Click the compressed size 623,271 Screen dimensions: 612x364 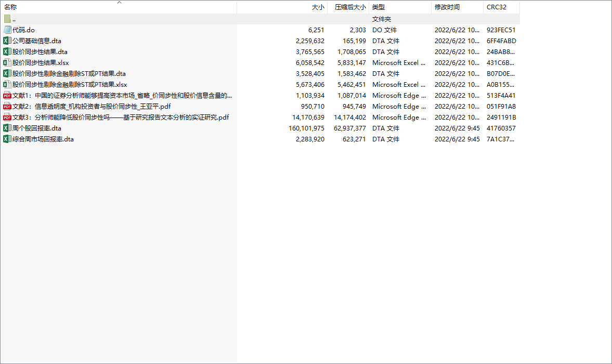point(354,139)
